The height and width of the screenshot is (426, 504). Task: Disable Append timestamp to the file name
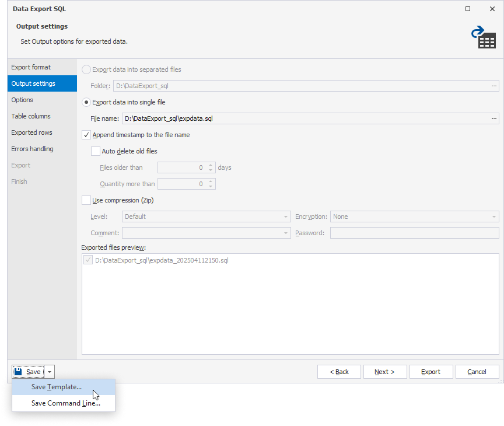pos(87,135)
